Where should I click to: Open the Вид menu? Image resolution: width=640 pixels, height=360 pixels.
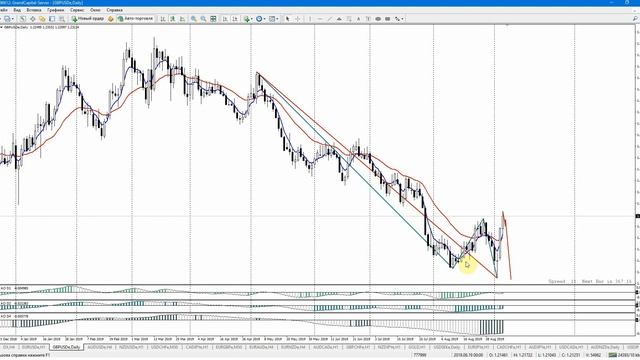coord(17,10)
